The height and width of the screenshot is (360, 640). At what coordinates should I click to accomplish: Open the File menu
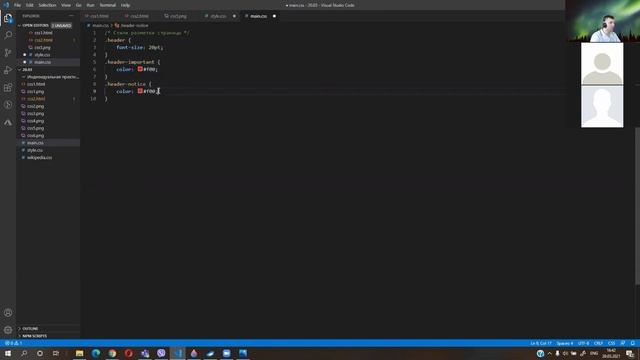[x=18, y=5]
